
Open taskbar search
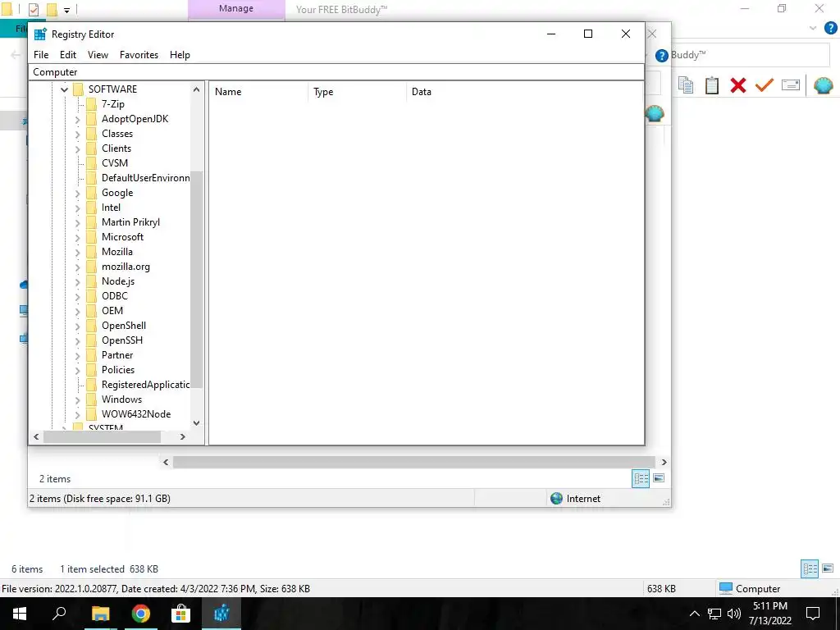(x=59, y=614)
